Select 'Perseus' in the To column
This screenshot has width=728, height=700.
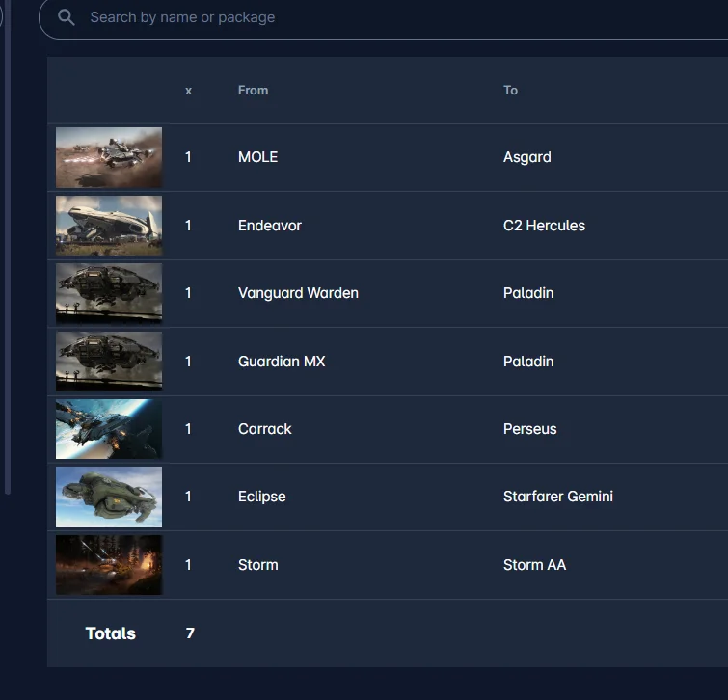coord(529,429)
